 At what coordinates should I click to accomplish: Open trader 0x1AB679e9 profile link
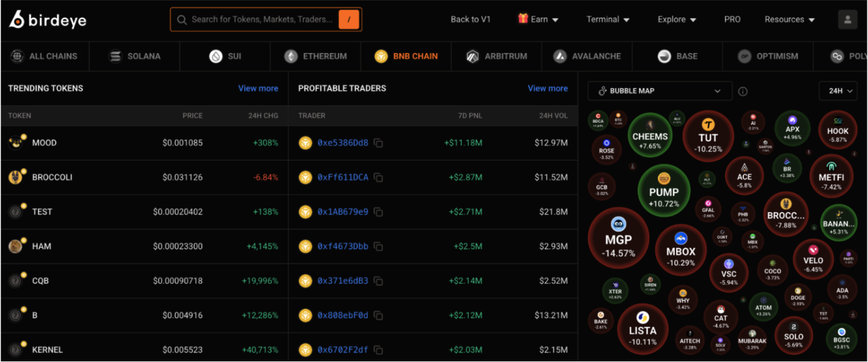coord(343,212)
